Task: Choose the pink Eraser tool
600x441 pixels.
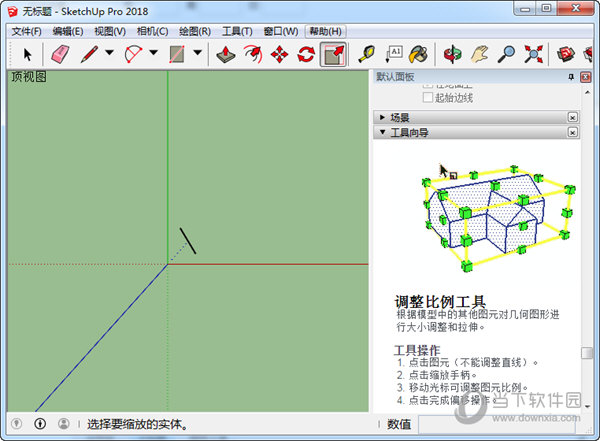Action: coord(60,54)
